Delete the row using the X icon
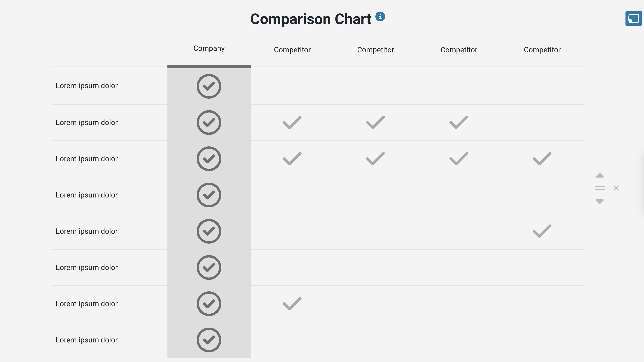Image resolution: width=644 pixels, height=362 pixels. coord(616,188)
